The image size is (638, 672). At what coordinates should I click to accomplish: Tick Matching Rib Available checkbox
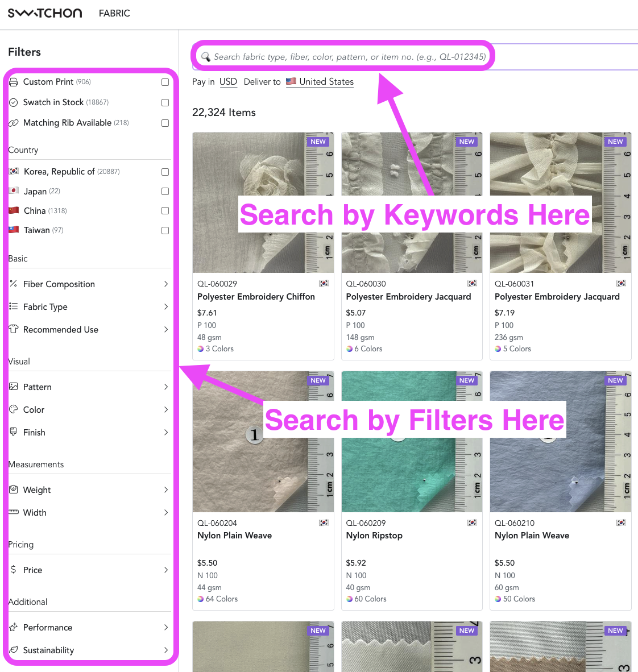coord(165,123)
